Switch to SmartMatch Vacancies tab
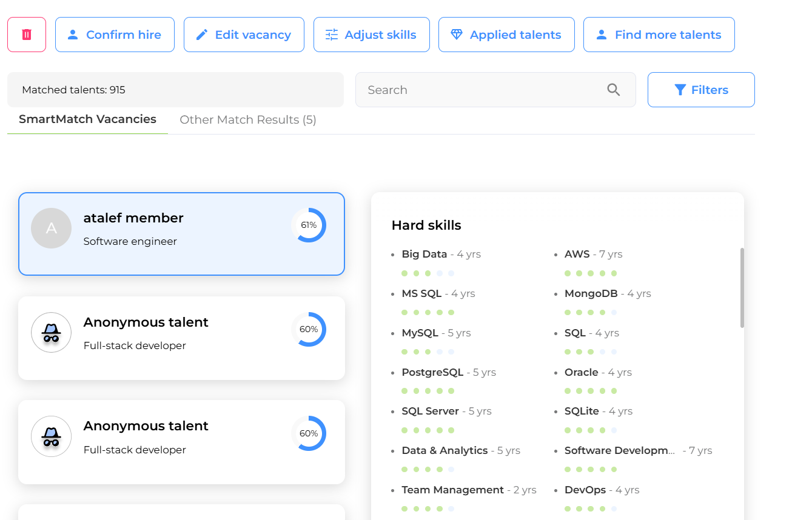Image resolution: width=812 pixels, height=520 pixels. coord(87,119)
